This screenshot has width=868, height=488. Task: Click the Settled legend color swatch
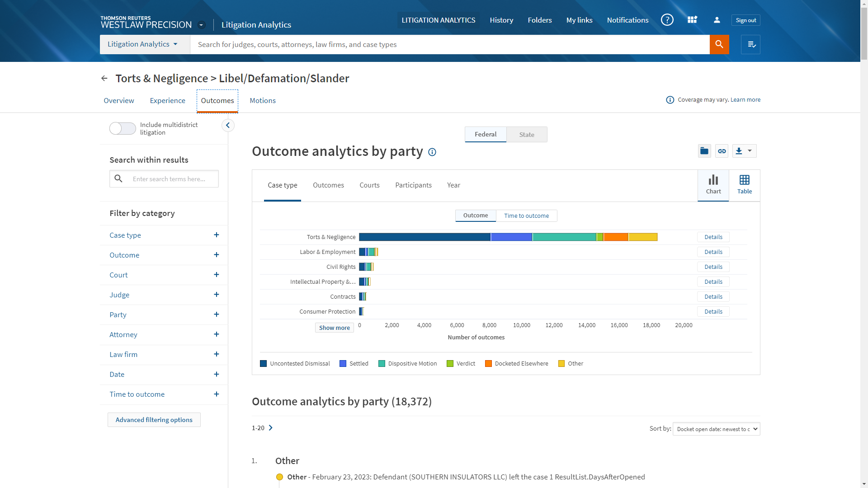click(x=343, y=364)
